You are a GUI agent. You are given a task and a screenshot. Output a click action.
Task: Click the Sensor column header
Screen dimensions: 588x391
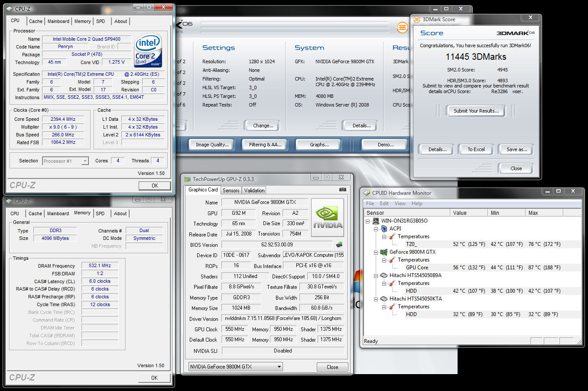click(x=407, y=213)
